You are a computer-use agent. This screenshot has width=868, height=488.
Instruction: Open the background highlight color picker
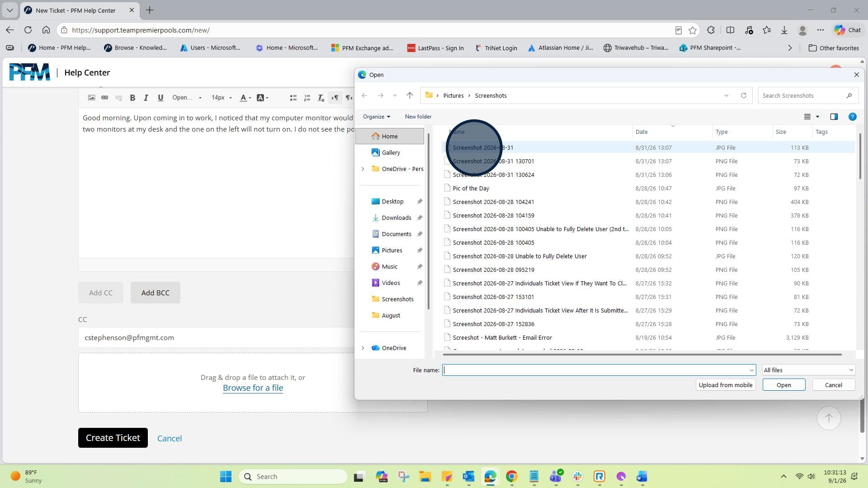262,98
